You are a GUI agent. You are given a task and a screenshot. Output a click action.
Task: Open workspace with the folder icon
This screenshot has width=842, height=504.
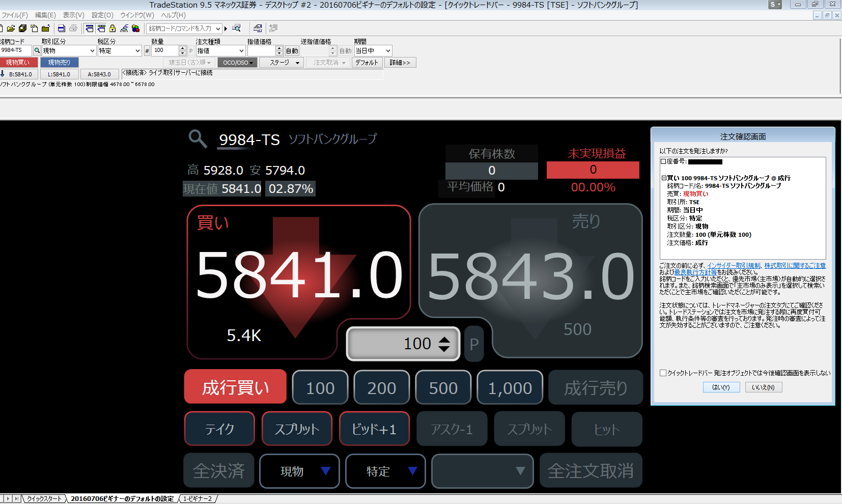pyautogui.click(x=11, y=29)
